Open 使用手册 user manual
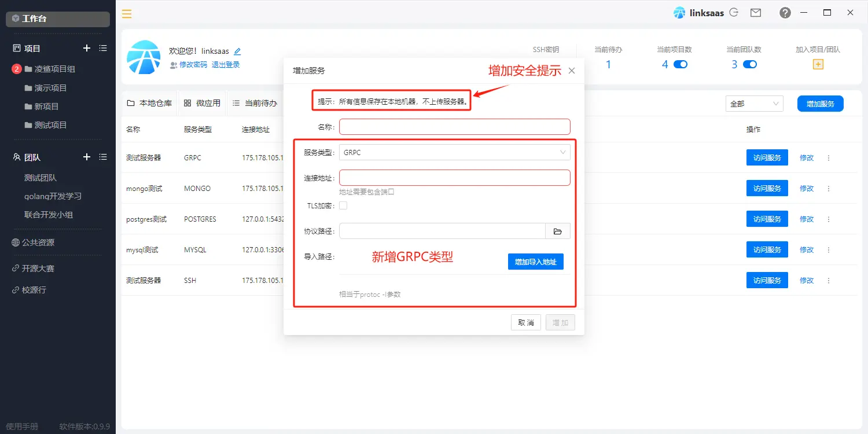868x434 pixels. [22, 426]
